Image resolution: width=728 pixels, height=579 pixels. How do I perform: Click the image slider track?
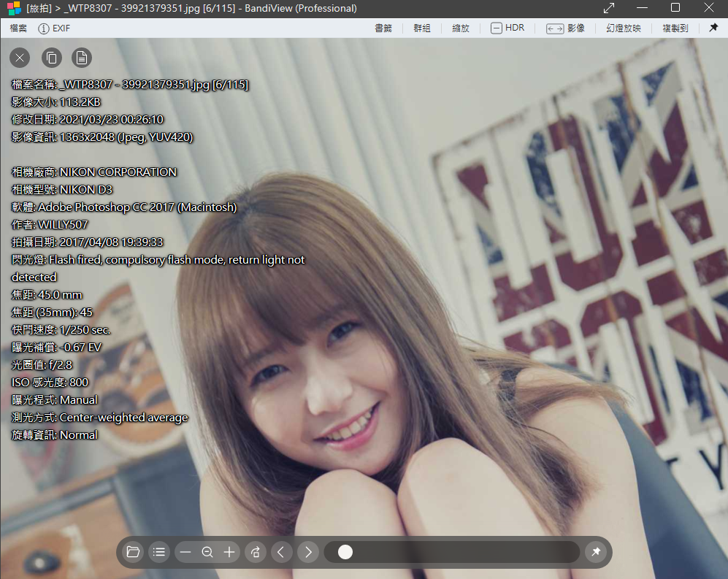[x=452, y=552]
